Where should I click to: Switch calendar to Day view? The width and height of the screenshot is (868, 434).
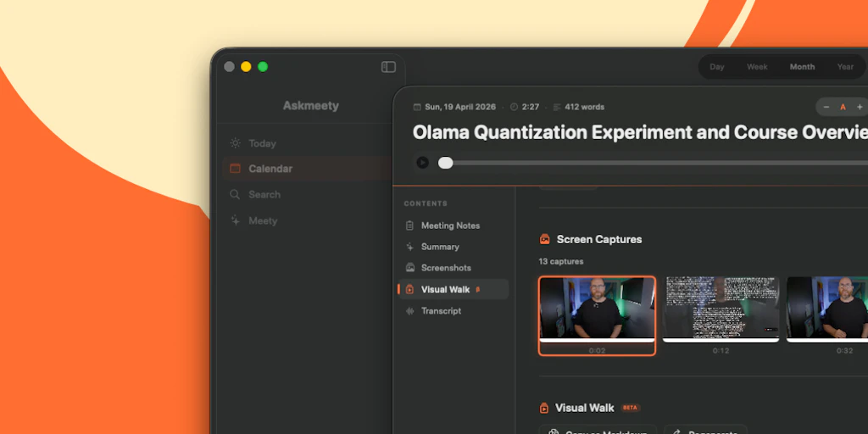[x=717, y=66]
